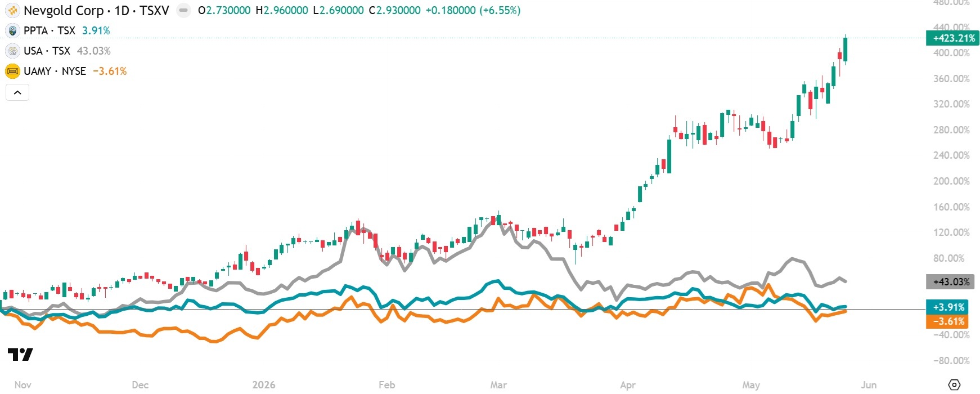This screenshot has width=980, height=394.
Task: Click the 280.00% price scale label
Action: tap(951, 130)
